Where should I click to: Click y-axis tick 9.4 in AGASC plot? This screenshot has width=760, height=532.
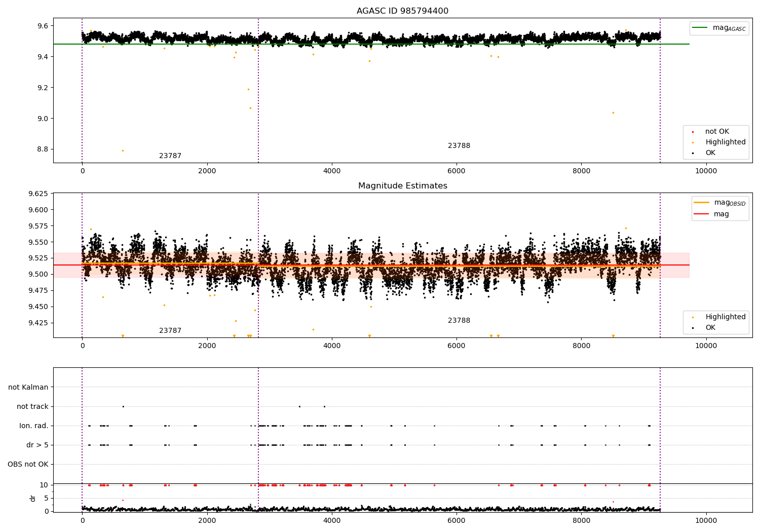pyautogui.click(x=42, y=57)
